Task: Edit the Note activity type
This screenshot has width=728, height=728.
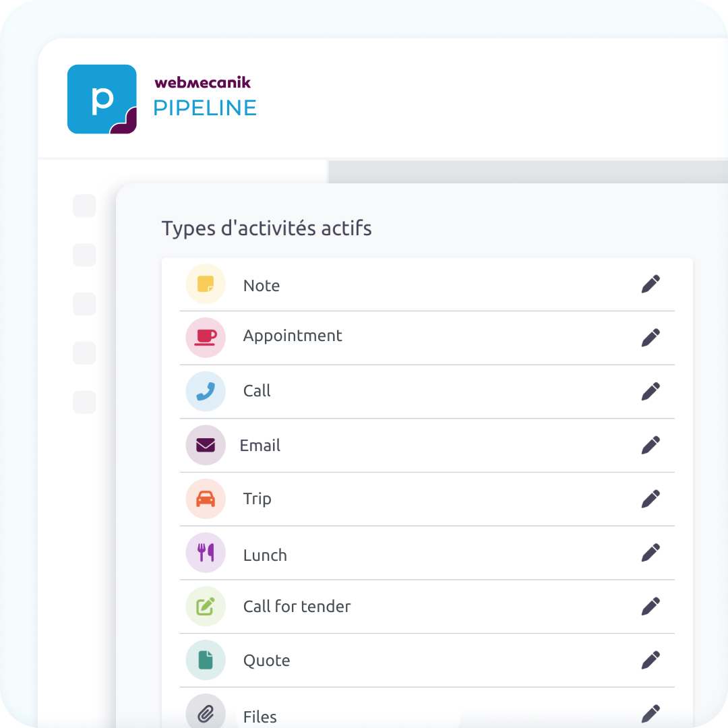Action: (x=650, y=284)
